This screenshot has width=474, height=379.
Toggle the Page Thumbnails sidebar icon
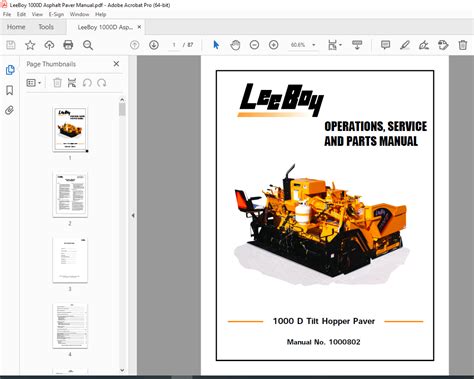[x=10, y=70]
